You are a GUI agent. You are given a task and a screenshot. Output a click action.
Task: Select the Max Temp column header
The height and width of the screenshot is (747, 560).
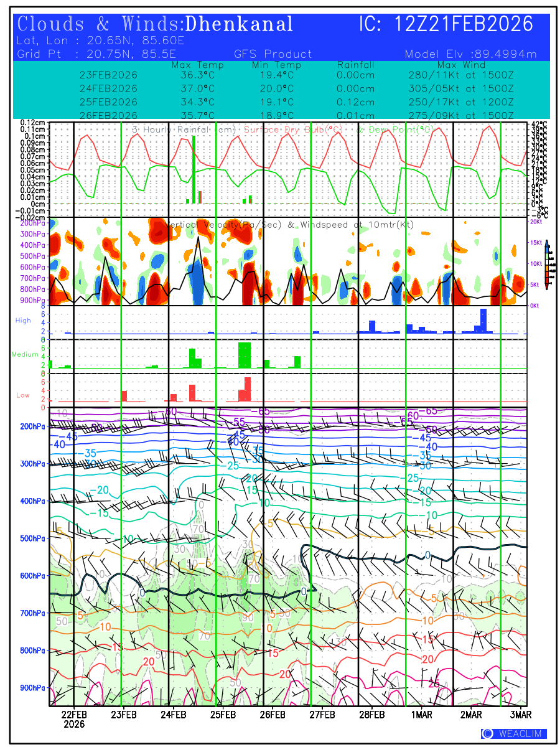tap(197, 65)
